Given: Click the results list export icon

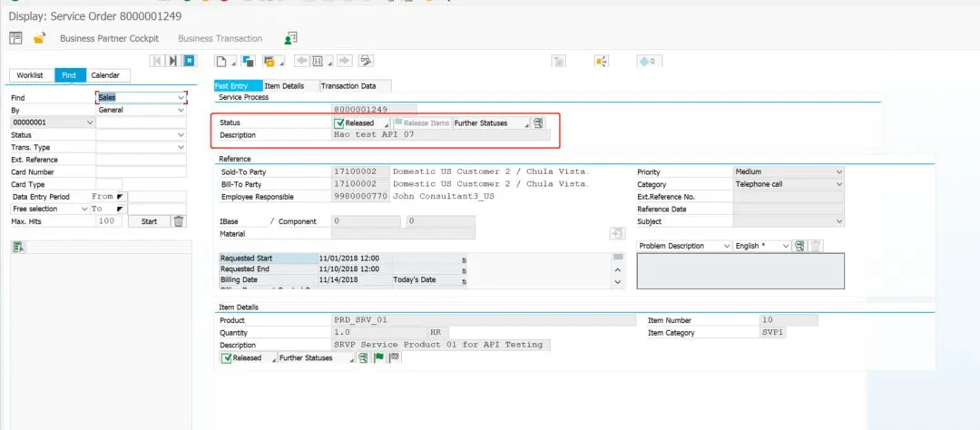Looking at the screenshot, I should (x=18, y=248).
